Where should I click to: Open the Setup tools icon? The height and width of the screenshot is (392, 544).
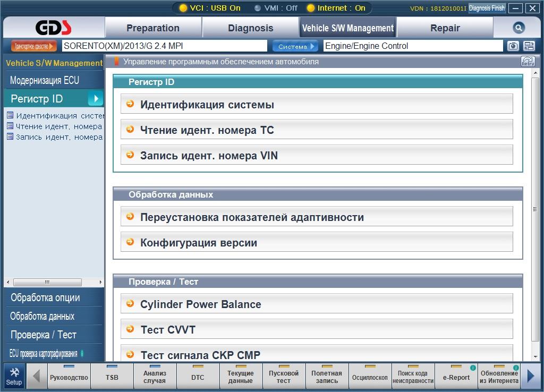tap(14, 377)
